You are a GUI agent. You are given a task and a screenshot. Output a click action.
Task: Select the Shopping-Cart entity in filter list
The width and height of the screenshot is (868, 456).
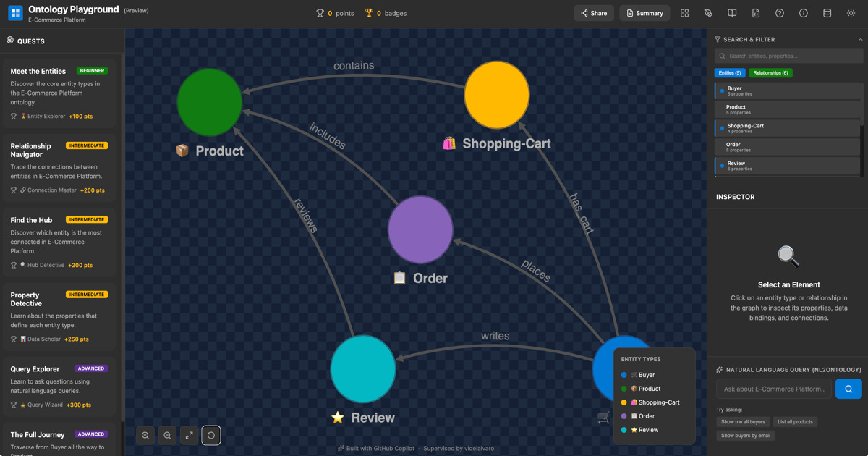[x=788, y=128]
